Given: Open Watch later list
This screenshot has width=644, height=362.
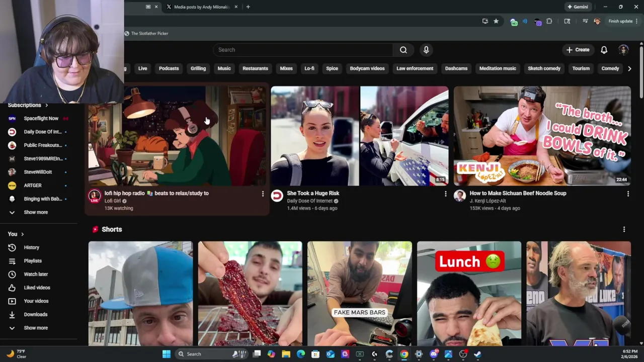Looking at the screenshot, I should 36,274.
